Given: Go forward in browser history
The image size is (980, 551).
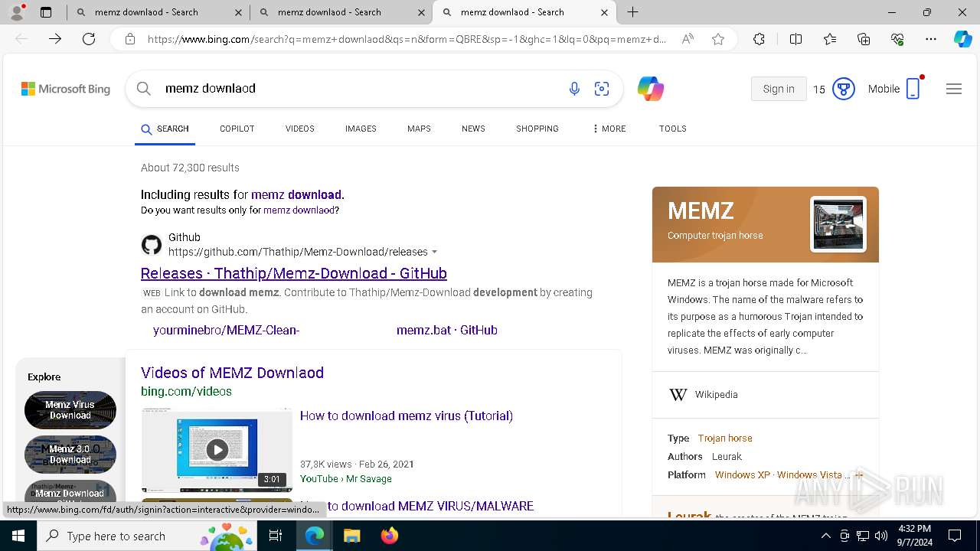Looking at the screenshot, I should 55,39.
